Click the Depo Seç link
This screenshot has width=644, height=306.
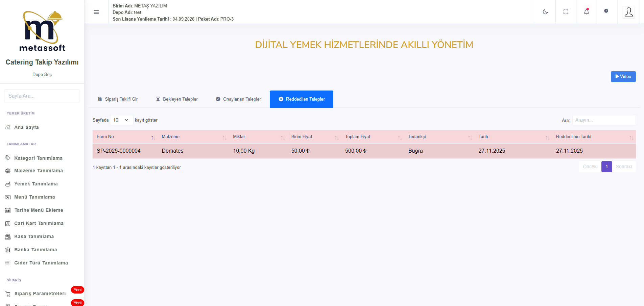(42, 74)
